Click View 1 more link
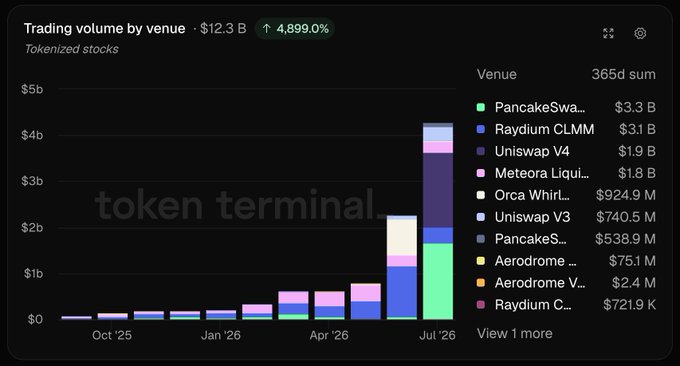680x366 pixels. point(515,333)
